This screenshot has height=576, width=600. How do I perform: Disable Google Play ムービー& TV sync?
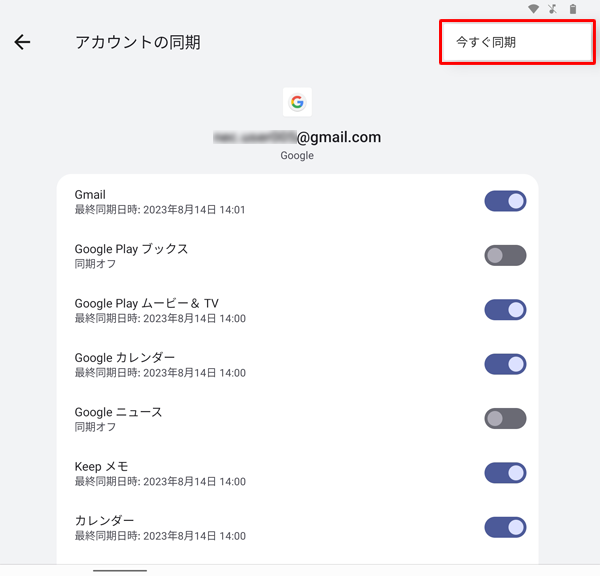(x=505, y=310)
